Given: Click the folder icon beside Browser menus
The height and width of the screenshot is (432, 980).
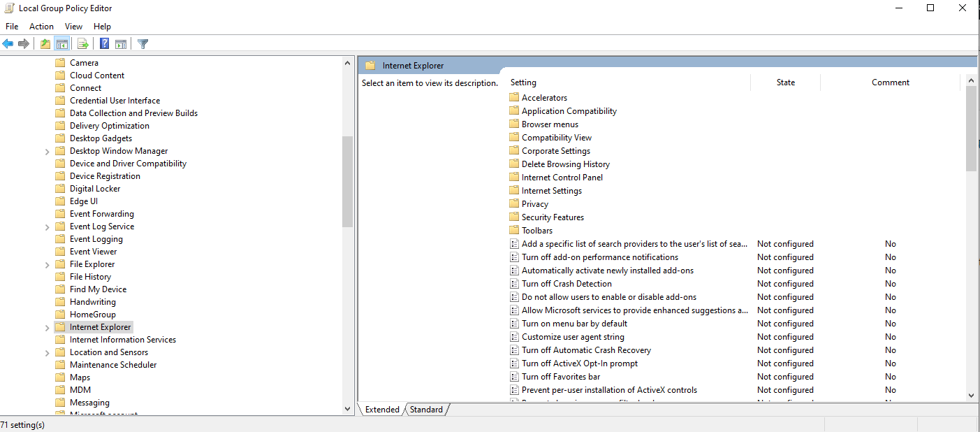Looking at the screenshot, I should 514,124.
